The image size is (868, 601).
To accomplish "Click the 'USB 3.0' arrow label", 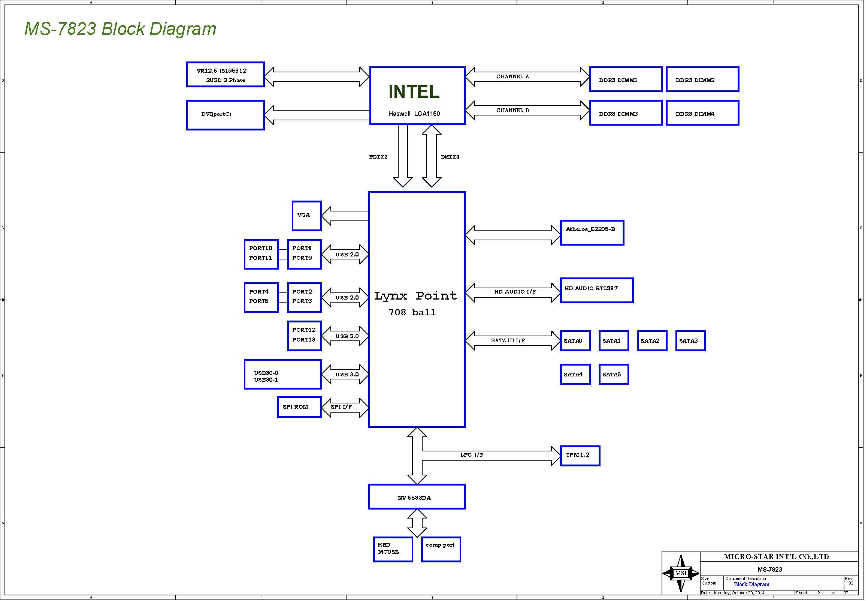I will tap(347, 375).
